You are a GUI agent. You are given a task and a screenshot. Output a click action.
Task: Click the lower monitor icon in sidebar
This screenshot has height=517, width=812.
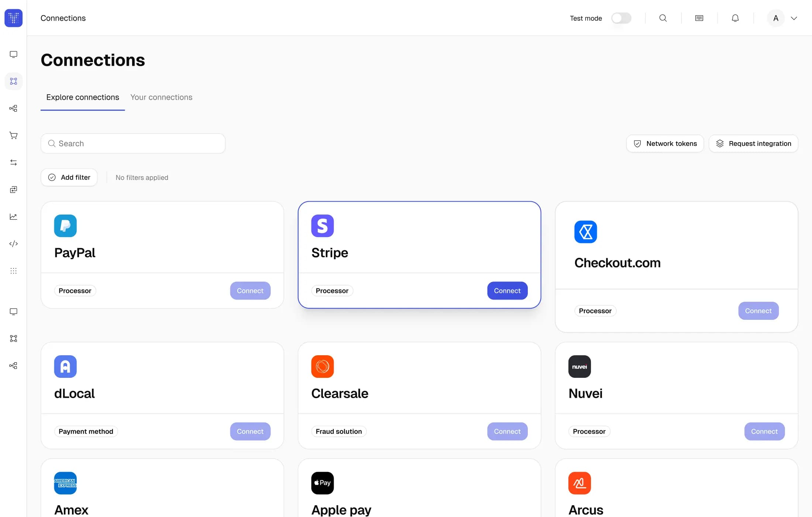[x=13, y=312]
